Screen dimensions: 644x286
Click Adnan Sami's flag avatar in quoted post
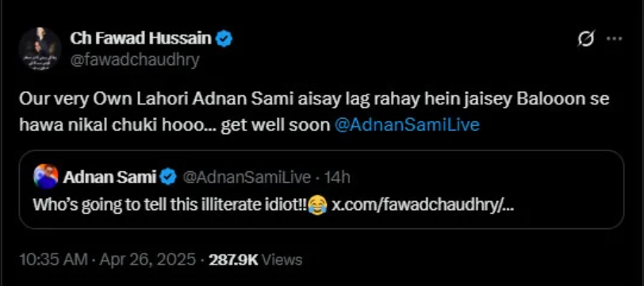pos(45,177)
